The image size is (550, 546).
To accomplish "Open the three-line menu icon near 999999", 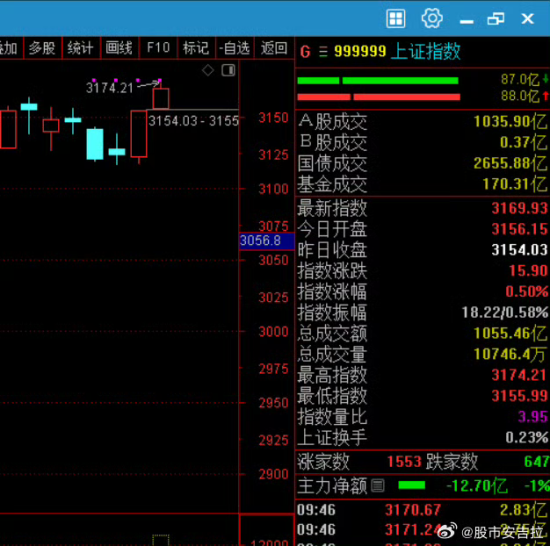I will click(x=323, y=52).
